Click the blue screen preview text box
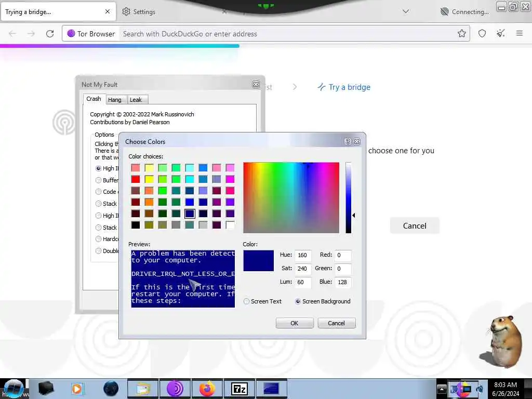The height and width of the screenshot is (399, 532). (183, 279)
